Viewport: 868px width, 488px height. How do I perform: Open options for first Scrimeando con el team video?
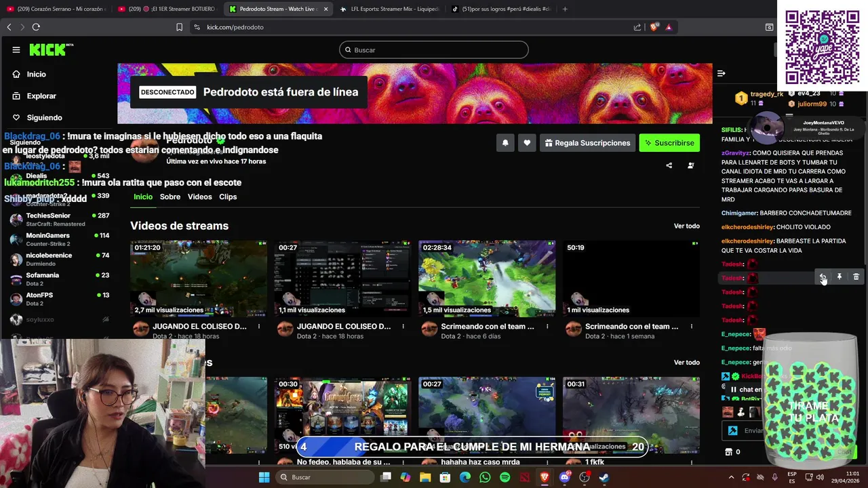tap(547, 327)
